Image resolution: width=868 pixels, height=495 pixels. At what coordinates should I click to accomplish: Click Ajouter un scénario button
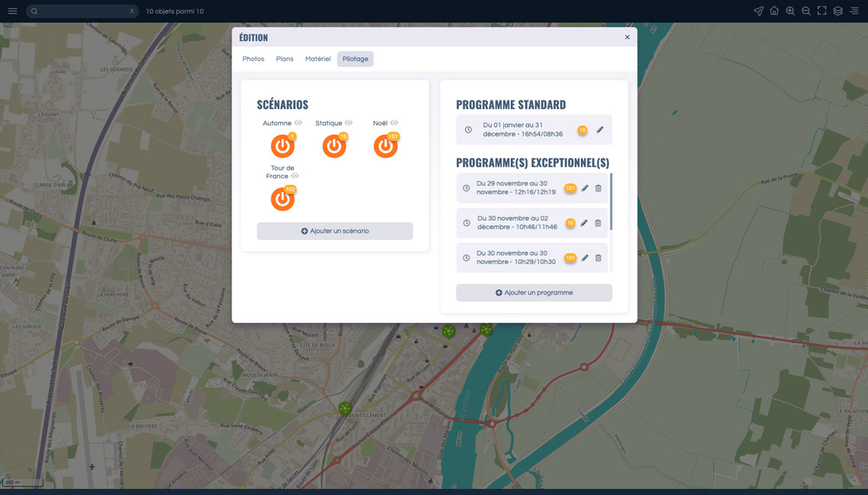335,232
